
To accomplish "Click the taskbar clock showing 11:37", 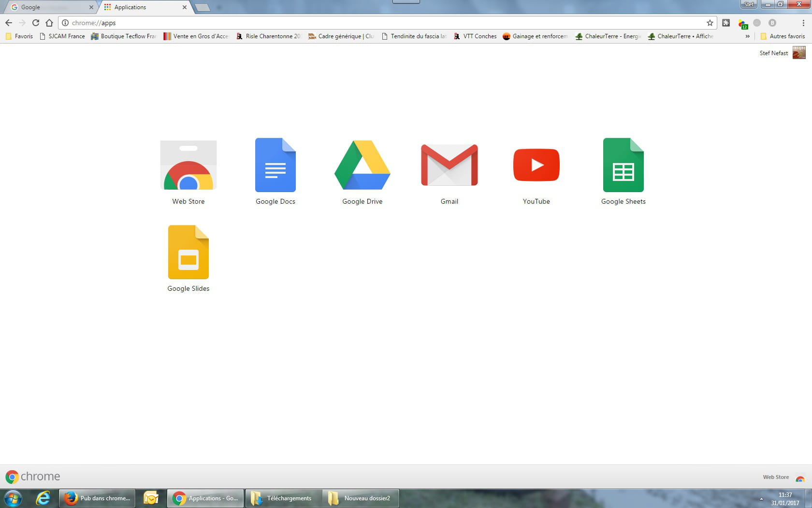I will (x=785, y=499).
